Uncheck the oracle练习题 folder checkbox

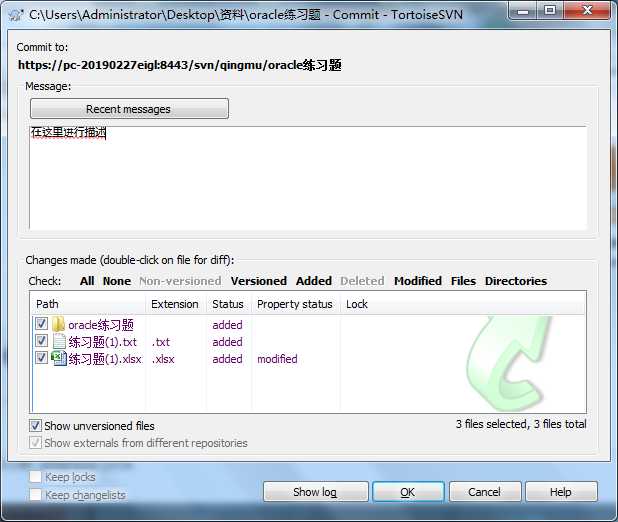pyautogui.click(x=41, y=324)
